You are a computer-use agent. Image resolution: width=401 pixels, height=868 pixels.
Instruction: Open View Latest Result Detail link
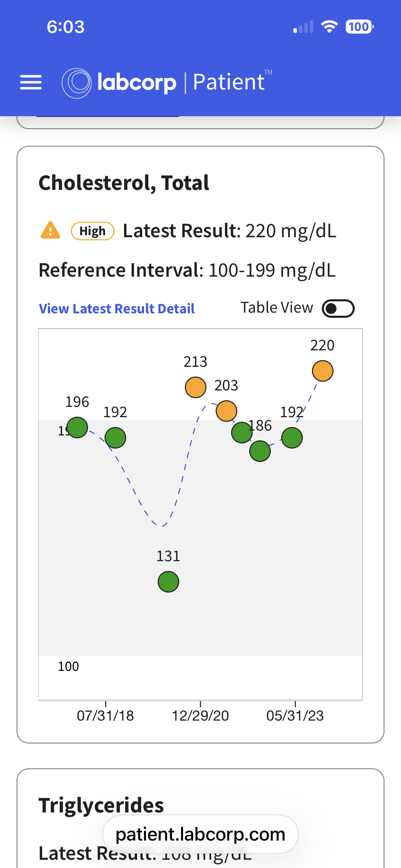point(117,309)
